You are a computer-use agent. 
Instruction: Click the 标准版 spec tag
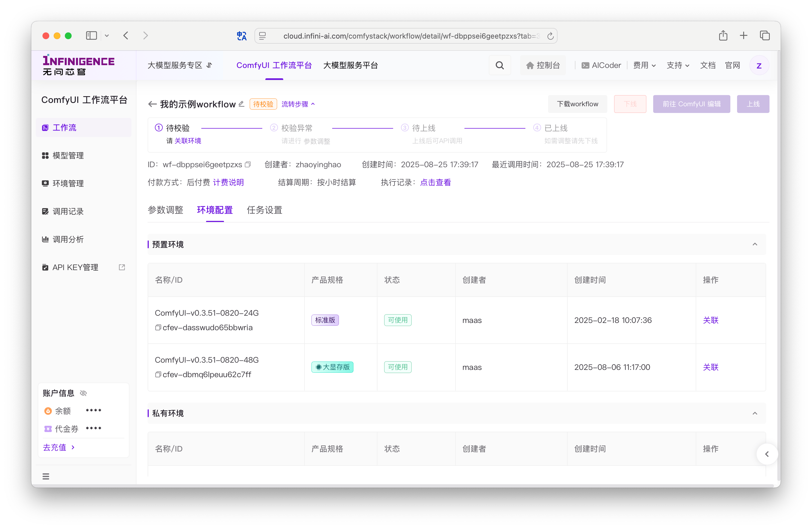[x=325, y=320]
